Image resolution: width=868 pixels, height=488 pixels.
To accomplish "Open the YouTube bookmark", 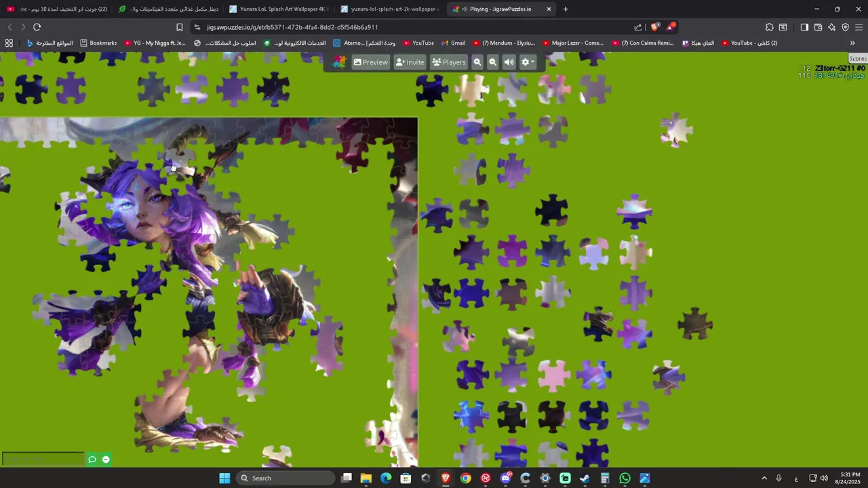I will (x=418, y=43).
